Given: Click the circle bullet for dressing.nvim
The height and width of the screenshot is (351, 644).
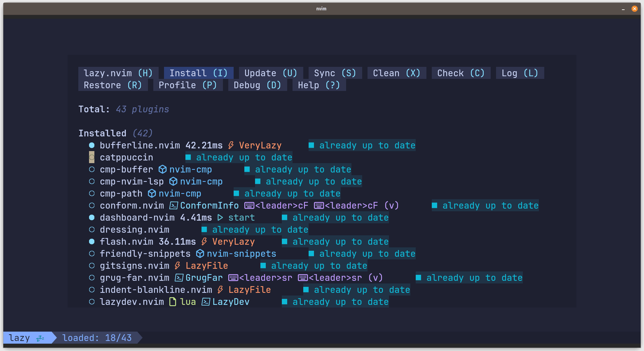Looking at the screenshot, I should coord(92,229).
